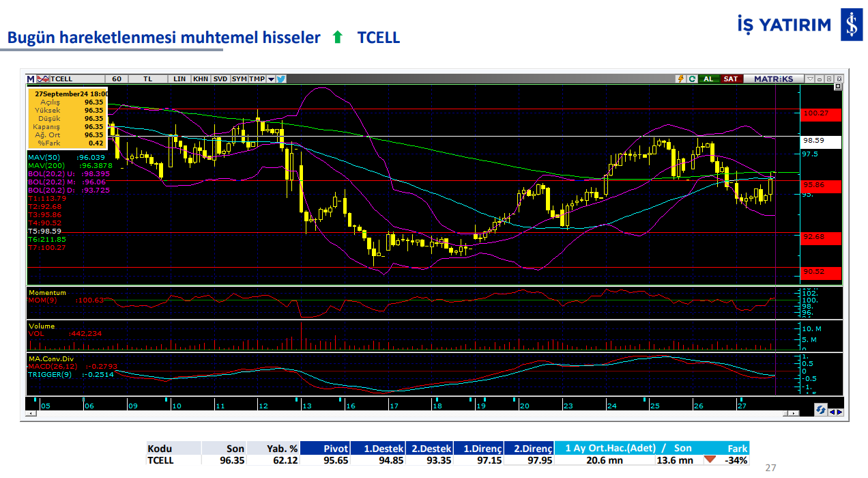The height and width of the screenshot is (478, 868).
Task: Click the Matriks M logo icon
Action: point(31,79)
